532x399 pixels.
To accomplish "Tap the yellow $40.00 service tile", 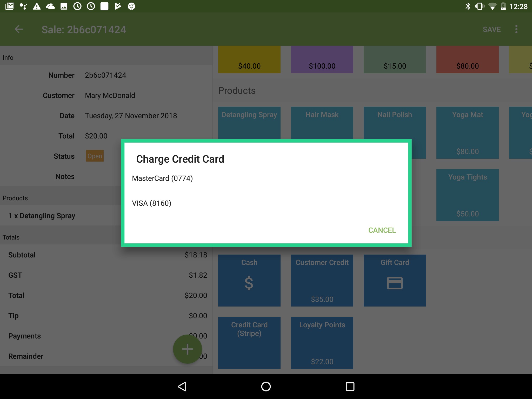I will (x=249, y=59).
